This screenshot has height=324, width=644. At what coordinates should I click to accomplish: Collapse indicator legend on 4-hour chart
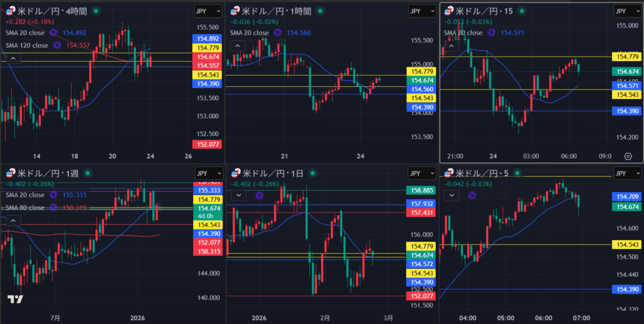click(x=13, y=59)
